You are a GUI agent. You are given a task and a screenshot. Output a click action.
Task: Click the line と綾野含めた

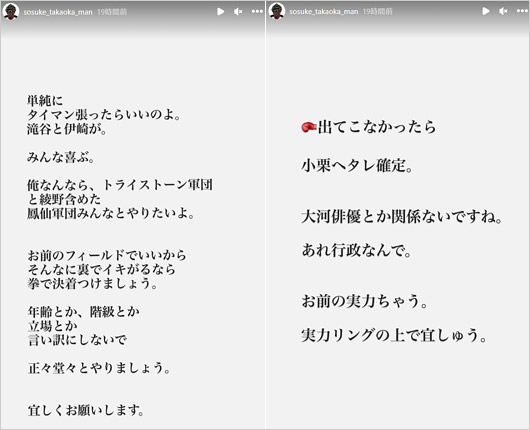pos(64,199)
